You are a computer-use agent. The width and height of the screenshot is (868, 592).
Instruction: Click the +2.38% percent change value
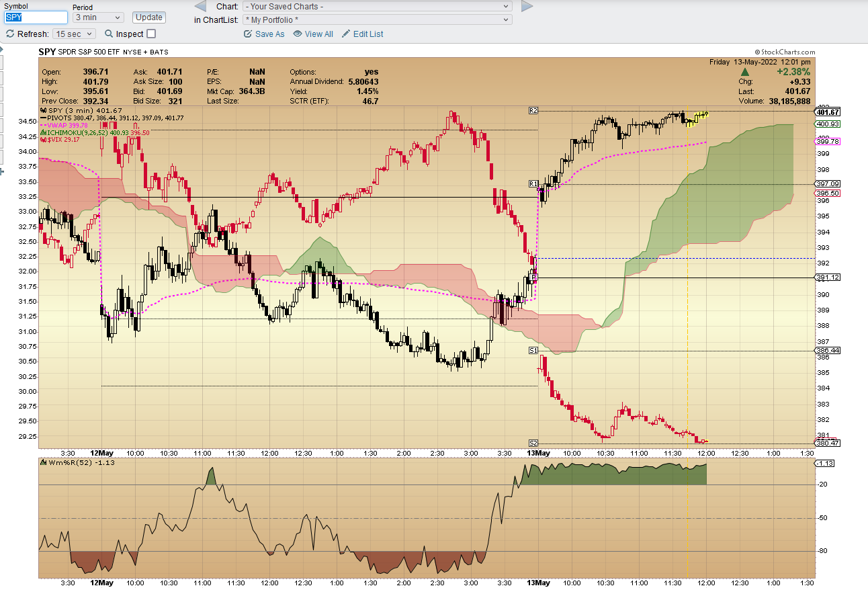(x=793, y=72)
